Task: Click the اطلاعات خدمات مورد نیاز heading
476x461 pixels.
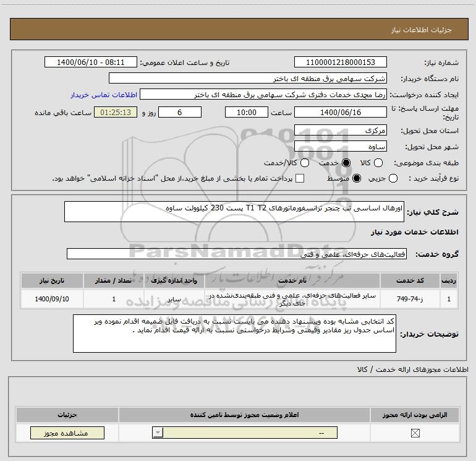Action: coord(414,232)
